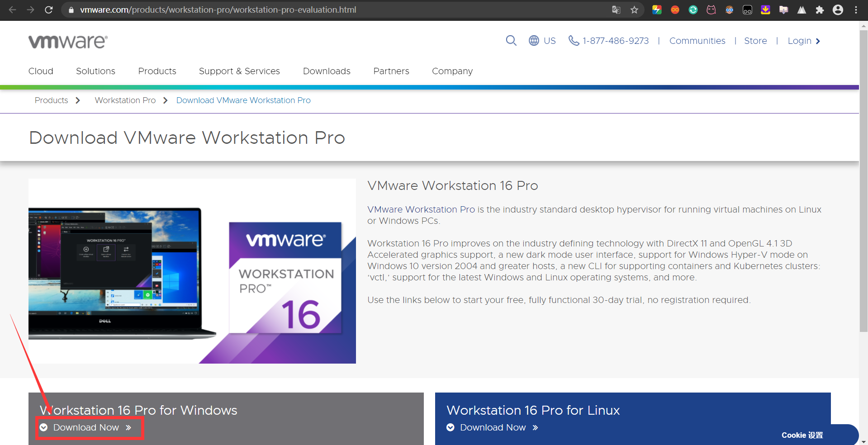Go to the Workstation Pro breadcrumb
Image resolution: width=868 pixels, height=445 pixels.
click(125, 100)
